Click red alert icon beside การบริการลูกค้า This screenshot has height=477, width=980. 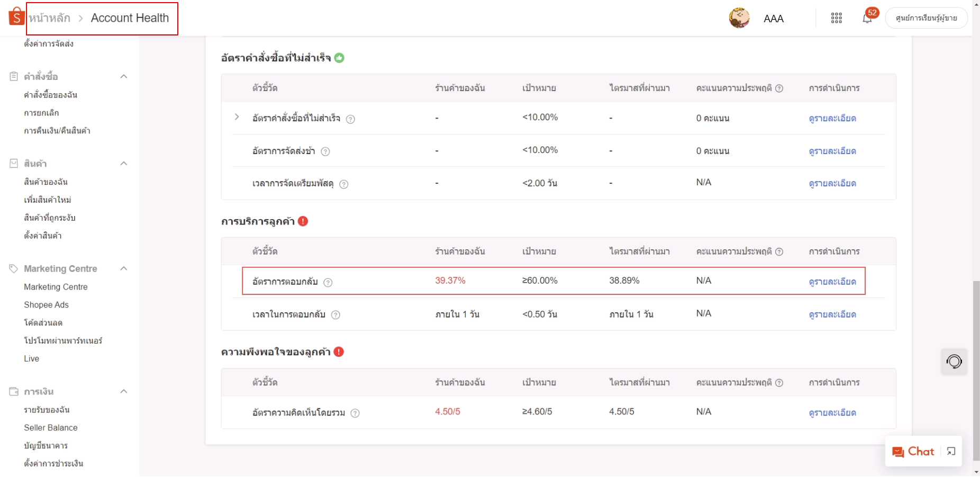(303, 221)
